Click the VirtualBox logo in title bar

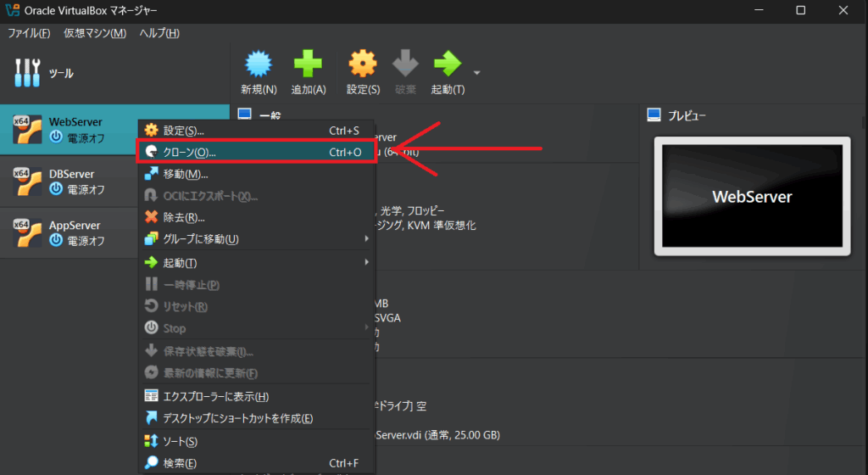click(x=12, y=10)
